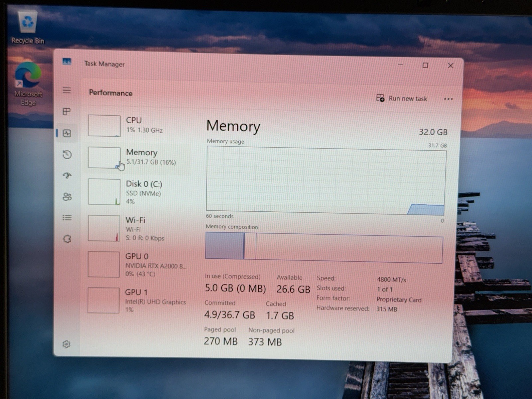
Task: Minimize the Task Manager window
Action: pos(400,65)
